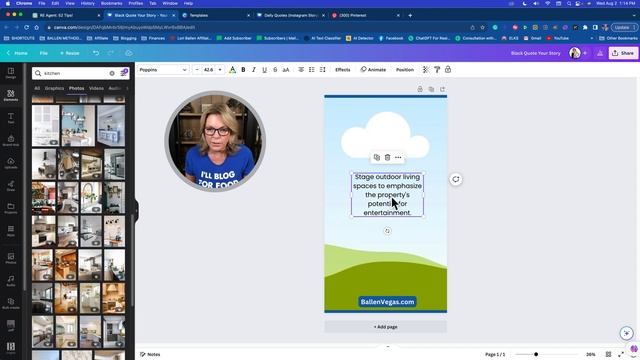The height and width of the screenshot is (360, 640).
Task: Toggle bold formatting
Action: pos(243,70)
